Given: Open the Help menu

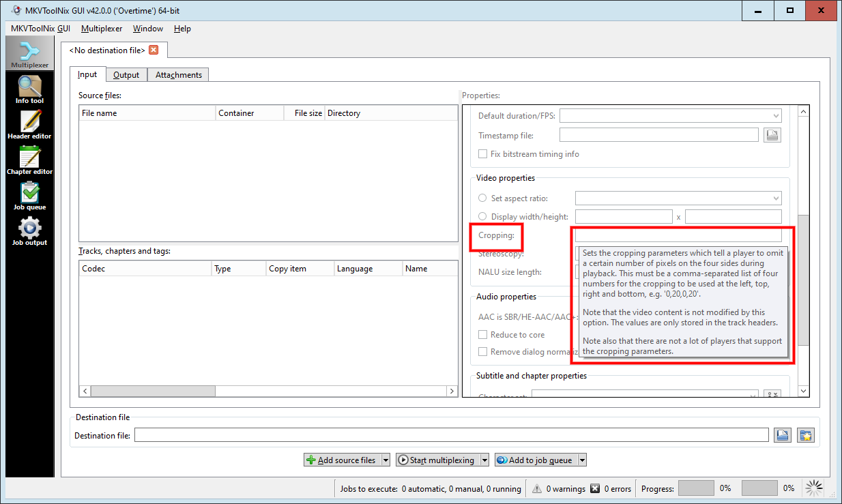Looking at the screenshot, I should coord(182,29).
